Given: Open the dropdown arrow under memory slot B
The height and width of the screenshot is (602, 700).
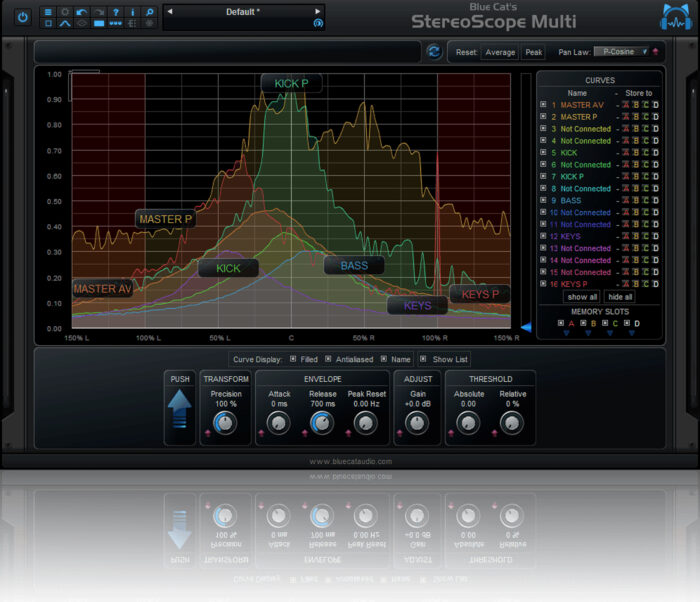Looking at the screenshot, I should (x=588, y=333).
